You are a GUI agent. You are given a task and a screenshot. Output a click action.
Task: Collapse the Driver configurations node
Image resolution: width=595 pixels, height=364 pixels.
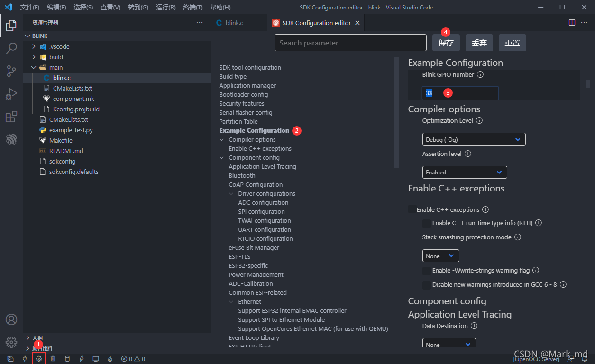tap(231, 194)
